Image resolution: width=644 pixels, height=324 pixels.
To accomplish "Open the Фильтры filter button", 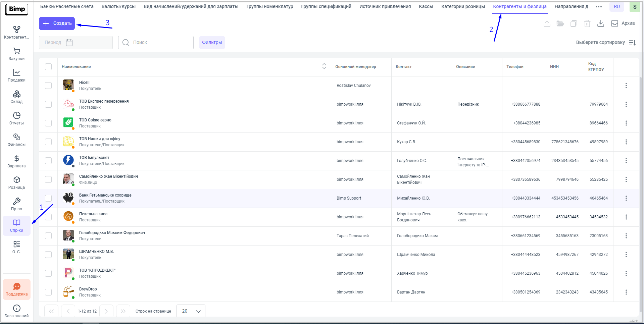I will coord(212,43).
